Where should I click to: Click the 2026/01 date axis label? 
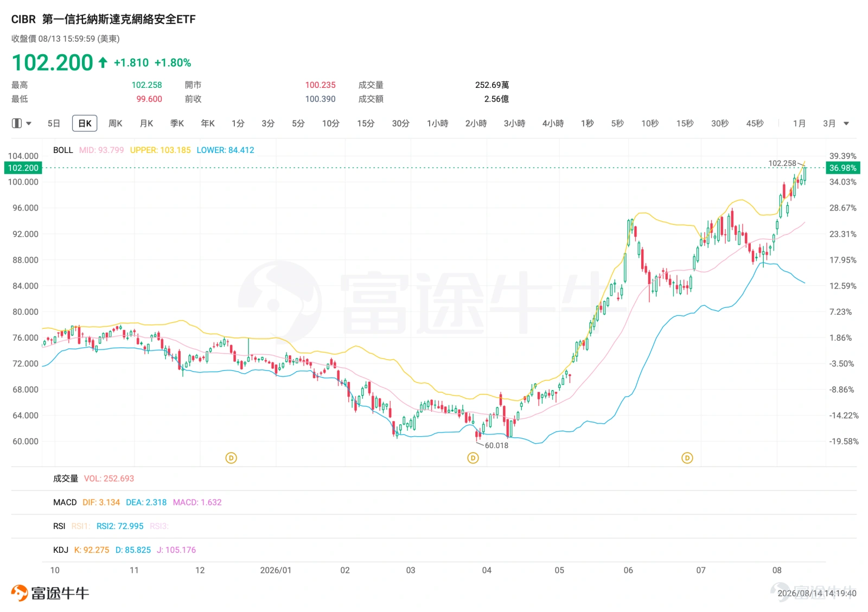click(x=276, y=570)
